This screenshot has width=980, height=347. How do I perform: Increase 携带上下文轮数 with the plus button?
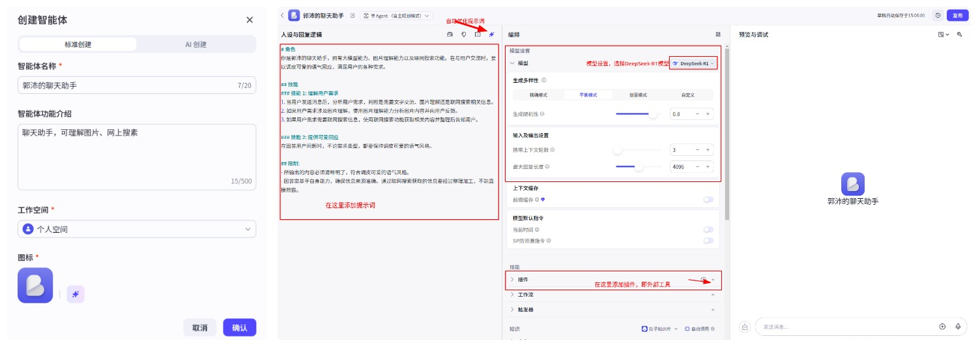[x=708, y=150]
